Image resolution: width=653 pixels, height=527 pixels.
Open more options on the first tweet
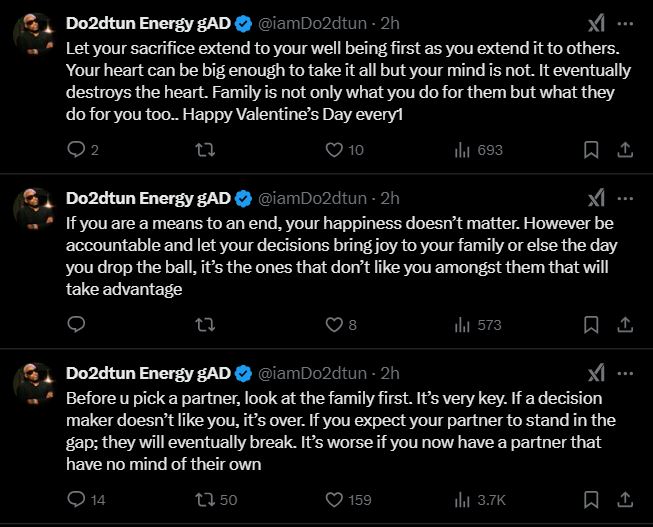pos(625,23)
